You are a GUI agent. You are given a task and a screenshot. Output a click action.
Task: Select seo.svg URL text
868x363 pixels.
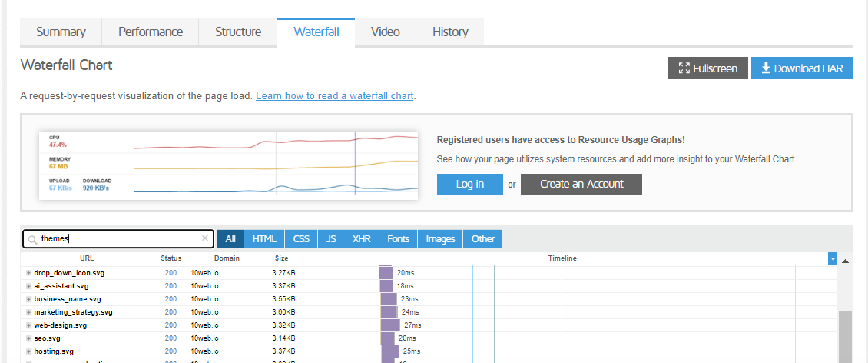point(47,338)
